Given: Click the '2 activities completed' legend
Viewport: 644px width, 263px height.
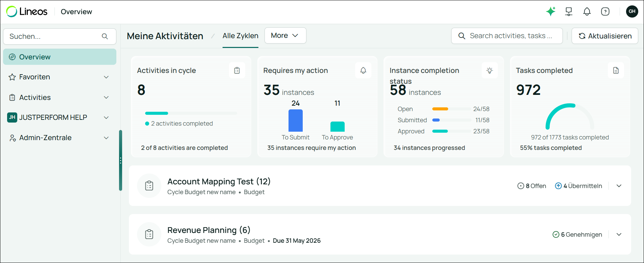Looking at the screenshot, I should [179, 124].
